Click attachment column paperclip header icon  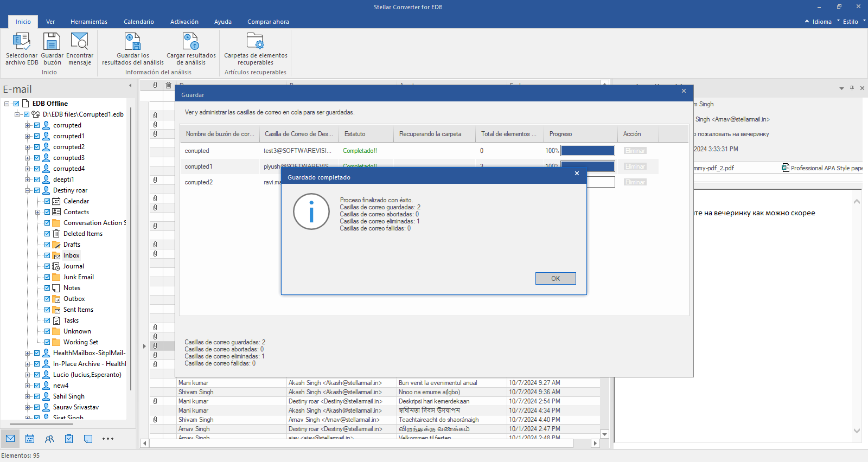click(x=155, y=85)
